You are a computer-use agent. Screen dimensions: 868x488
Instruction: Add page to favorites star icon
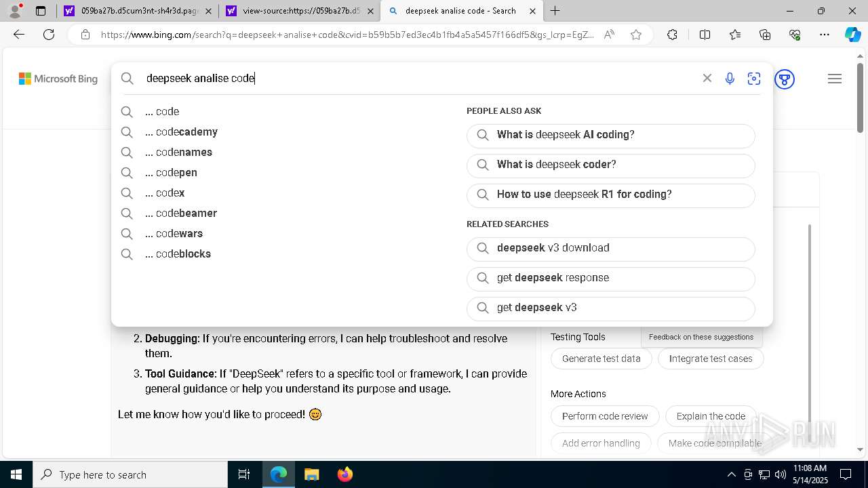pyautogui.click(x=636, y=35)
